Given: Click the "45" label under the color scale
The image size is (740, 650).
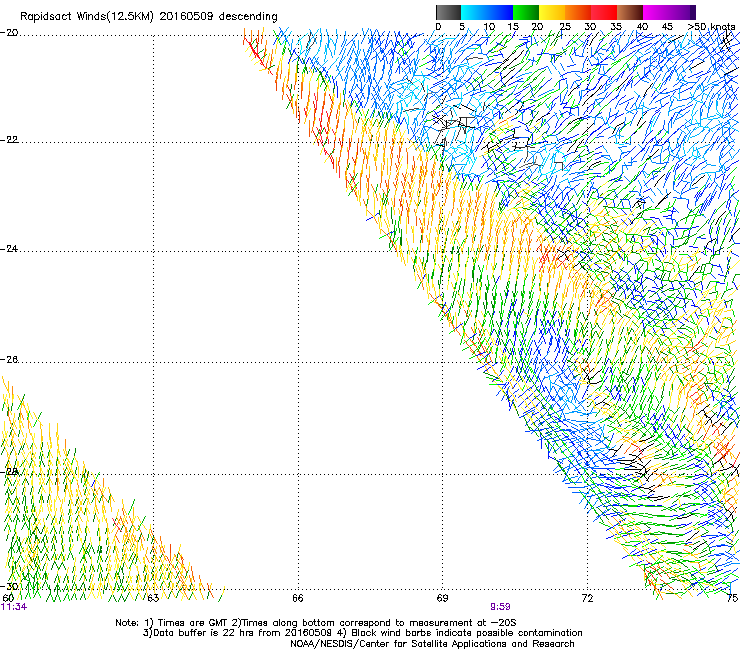Looking at the screenshot, I should click(667, 26).
